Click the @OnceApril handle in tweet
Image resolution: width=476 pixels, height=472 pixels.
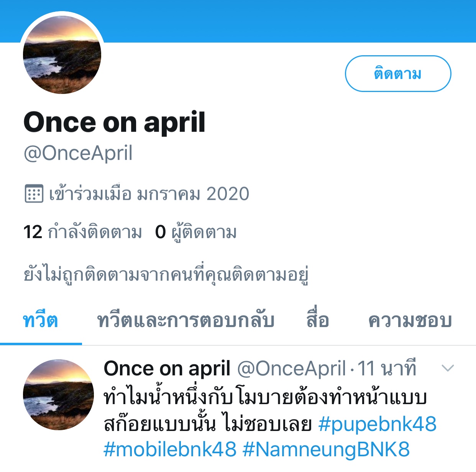tap(292, 368)
